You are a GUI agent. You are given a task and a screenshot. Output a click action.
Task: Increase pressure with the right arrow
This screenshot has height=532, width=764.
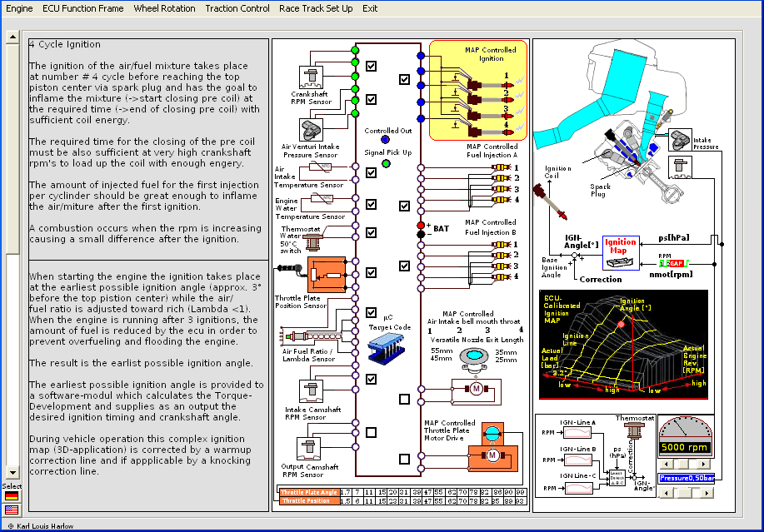pyautogui.click(x=707, y=493)
